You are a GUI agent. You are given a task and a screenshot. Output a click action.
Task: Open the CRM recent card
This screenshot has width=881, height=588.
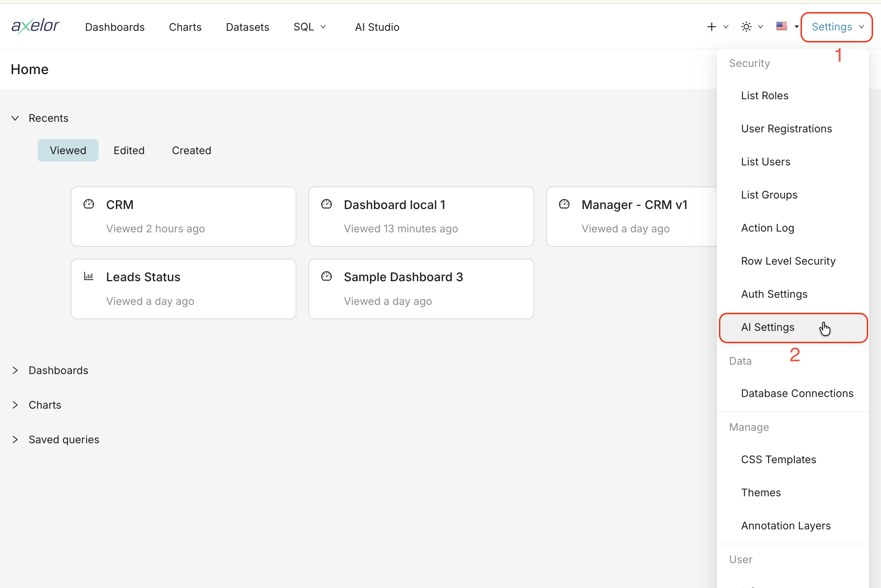click(184, 217)
